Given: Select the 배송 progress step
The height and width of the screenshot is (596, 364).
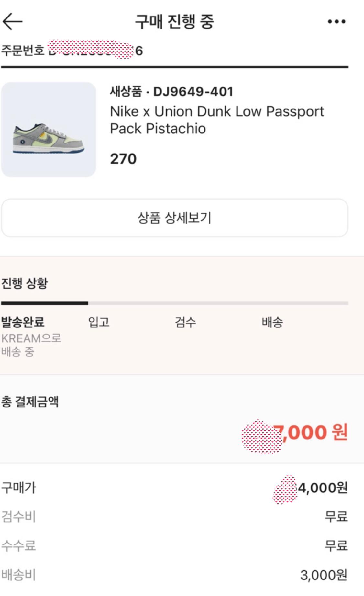Looking at the screenshot, I should (x=272, y=322).
